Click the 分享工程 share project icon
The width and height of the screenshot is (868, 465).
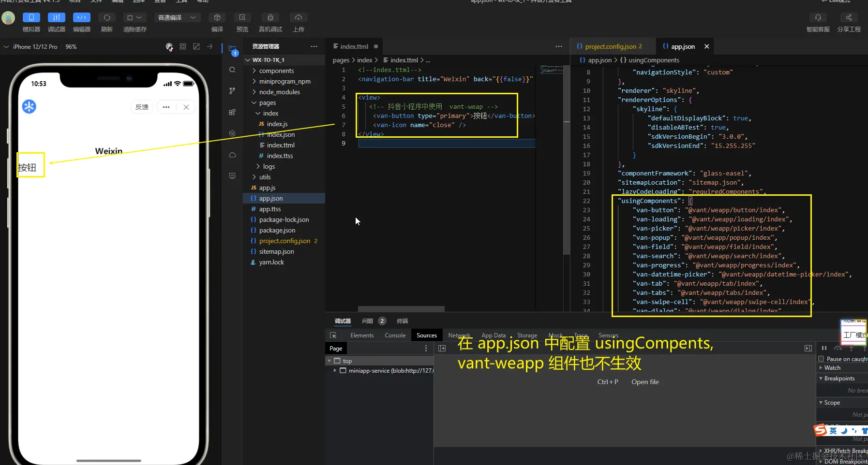(849, 18)
